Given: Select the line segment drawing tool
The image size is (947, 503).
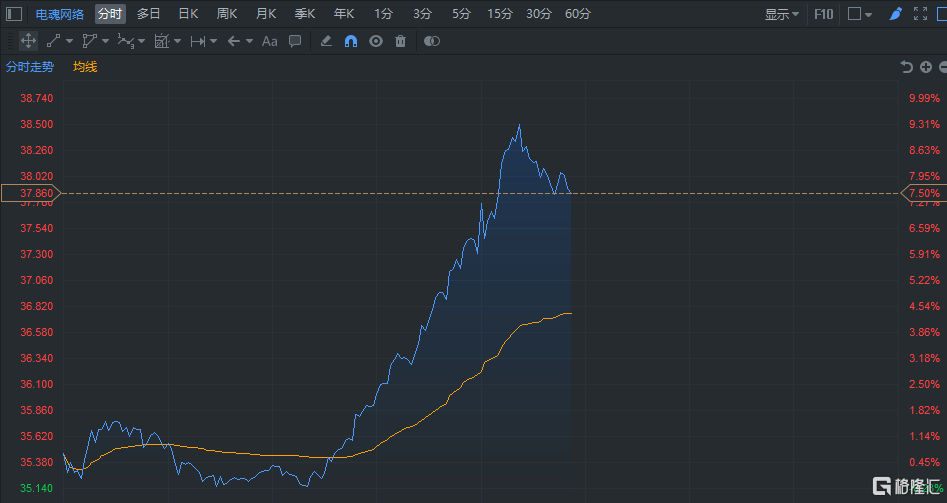Looking at the screenshot, I should point(53,41).
